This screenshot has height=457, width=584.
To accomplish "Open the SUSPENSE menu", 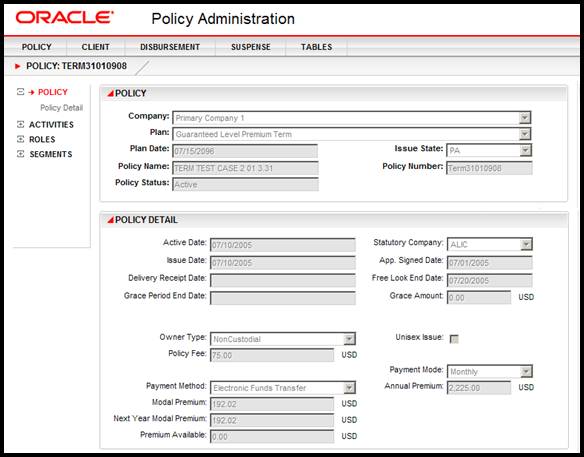I will click(251, 47).
